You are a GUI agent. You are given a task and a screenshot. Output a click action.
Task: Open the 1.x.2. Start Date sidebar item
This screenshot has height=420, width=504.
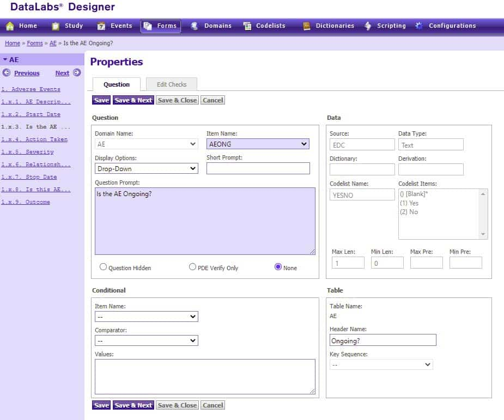[31, 114]
